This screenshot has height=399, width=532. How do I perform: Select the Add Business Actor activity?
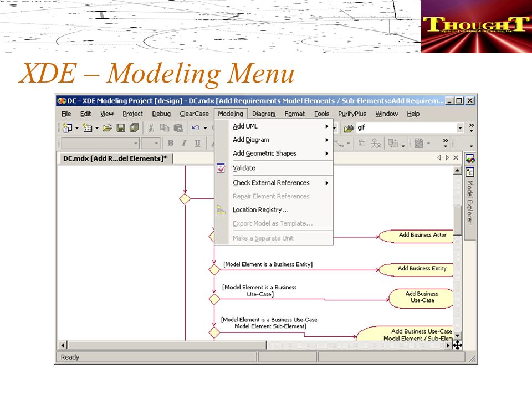[x=416, y=237]
